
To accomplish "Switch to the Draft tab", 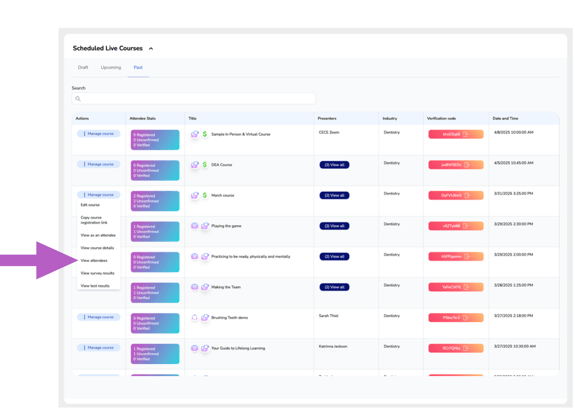I will (x=83, y=67).
